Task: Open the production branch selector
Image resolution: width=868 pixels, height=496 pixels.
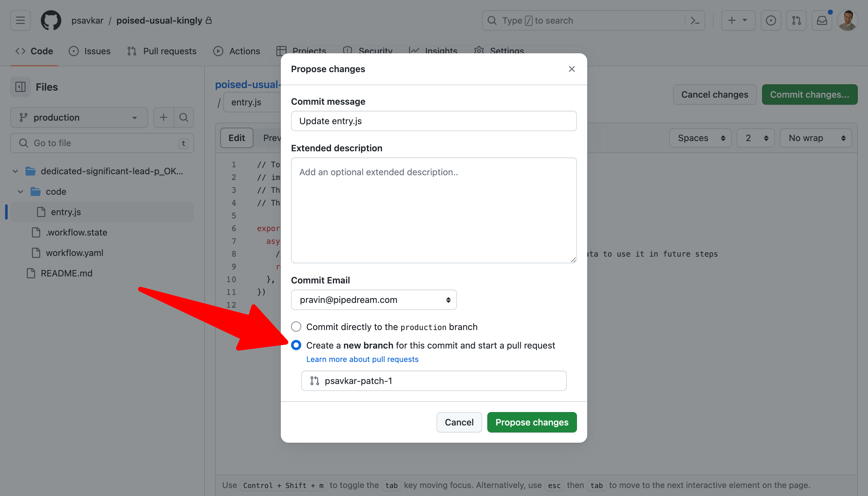Action: coord(79,117)
